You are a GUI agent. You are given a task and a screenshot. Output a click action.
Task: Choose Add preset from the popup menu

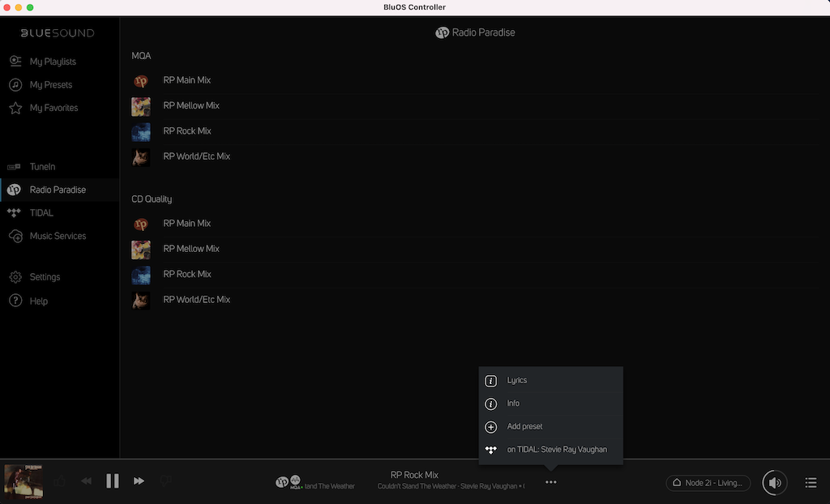[x=550, y=426]
